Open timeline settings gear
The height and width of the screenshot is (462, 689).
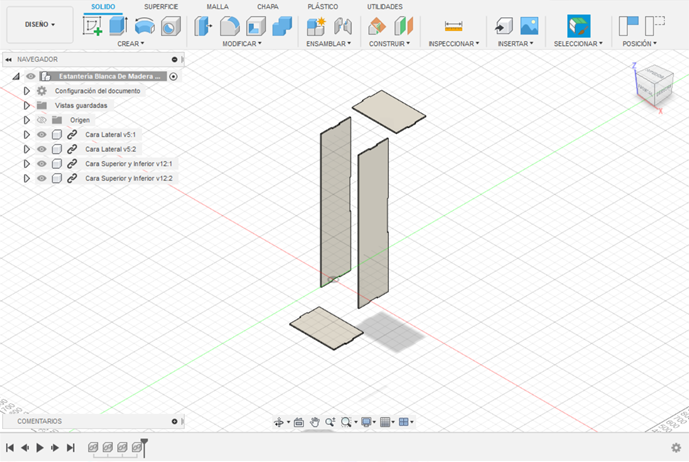tap(676, 447)
